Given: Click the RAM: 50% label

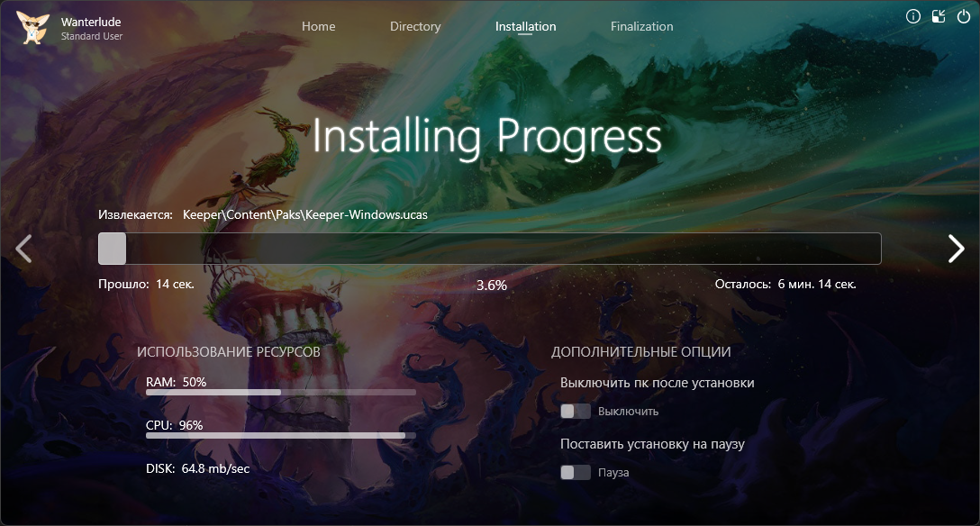Looking at the screenshot, I should (x=177, y=382).
